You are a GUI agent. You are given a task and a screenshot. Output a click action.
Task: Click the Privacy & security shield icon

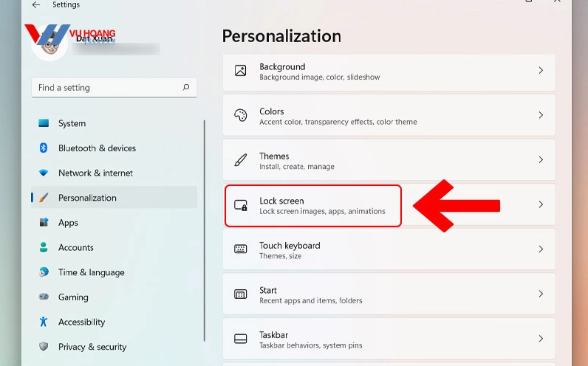44,347
